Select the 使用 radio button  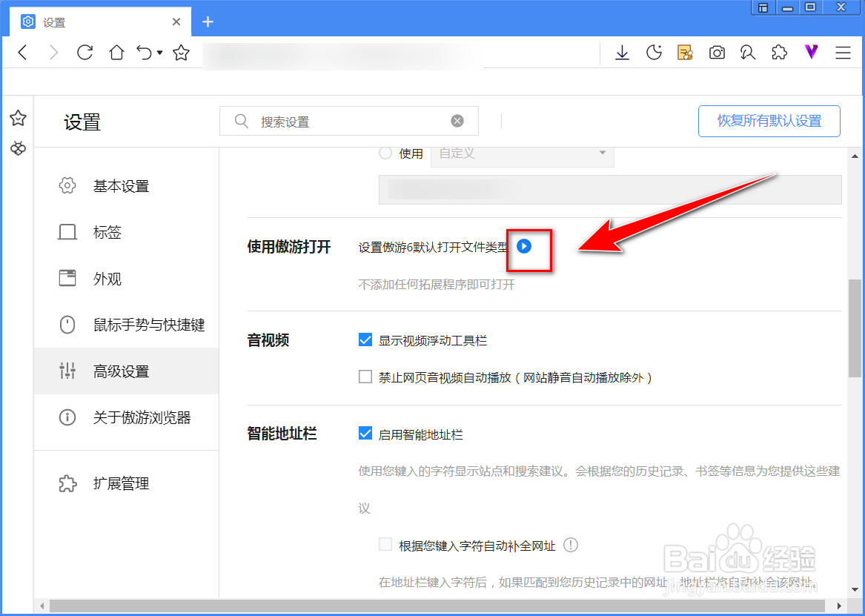pyautogui.click(x=385, y=153)
